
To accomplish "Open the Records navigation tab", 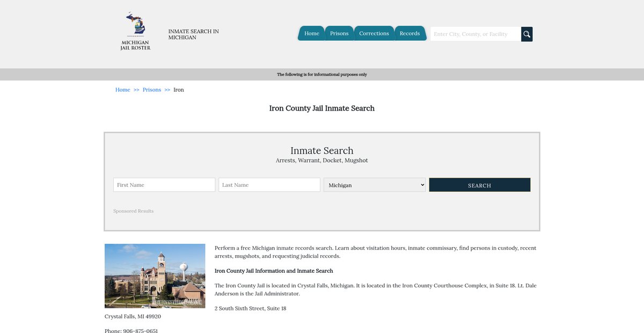I will point(409,33).
